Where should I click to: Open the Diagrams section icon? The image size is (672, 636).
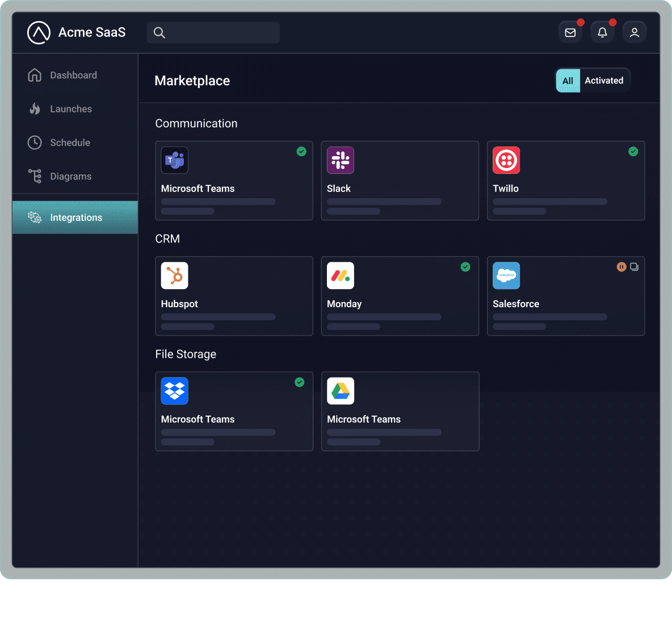click(x=35, y=176)
